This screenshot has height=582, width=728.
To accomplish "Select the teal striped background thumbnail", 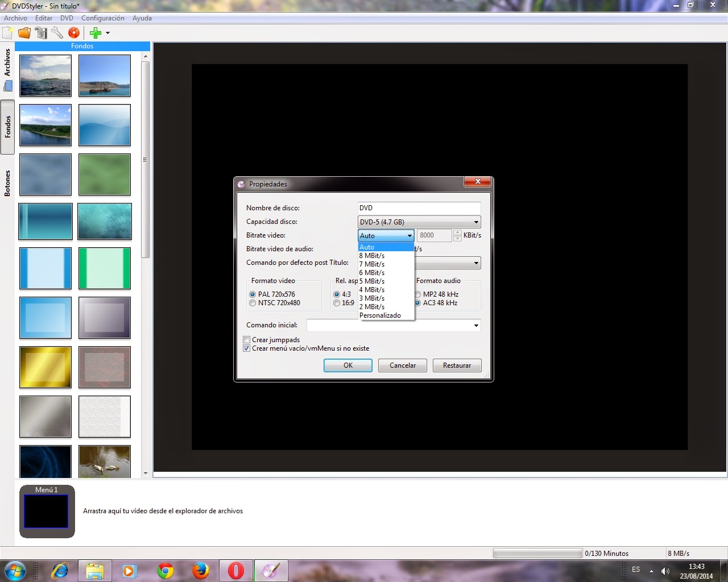I will pos(45,221).
